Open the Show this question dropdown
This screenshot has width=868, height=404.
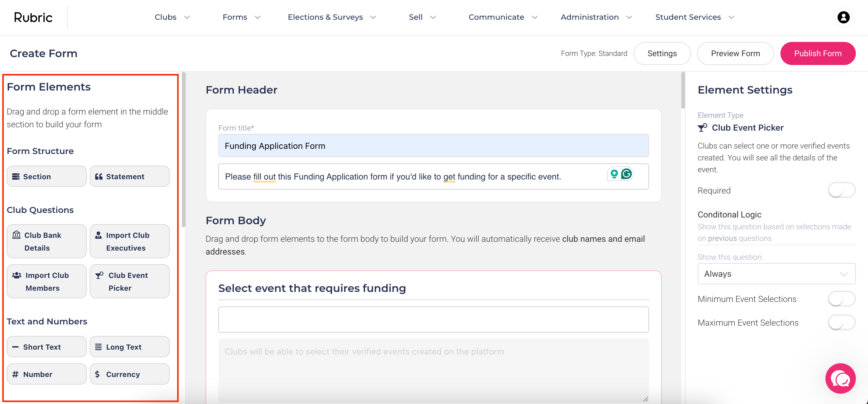click(x=776, y=274)
